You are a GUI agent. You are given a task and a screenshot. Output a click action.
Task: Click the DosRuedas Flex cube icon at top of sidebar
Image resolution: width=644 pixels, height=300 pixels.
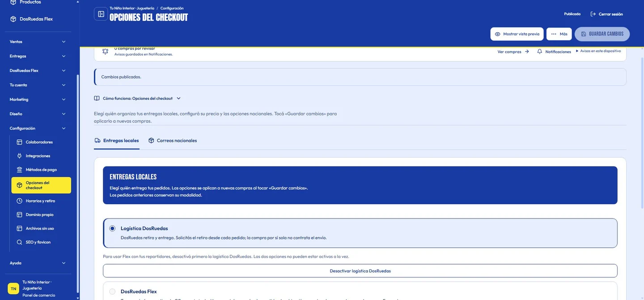(x=13, y=19)
